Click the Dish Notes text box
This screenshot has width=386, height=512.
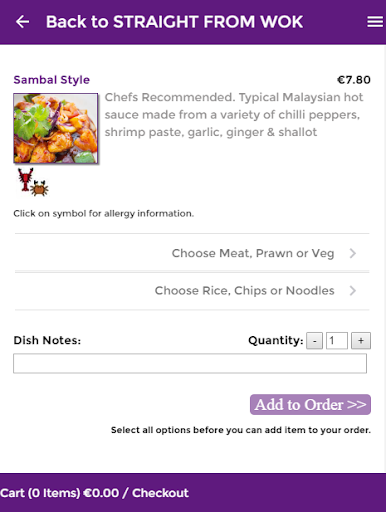pyautogui.click(x=190, y=363)
